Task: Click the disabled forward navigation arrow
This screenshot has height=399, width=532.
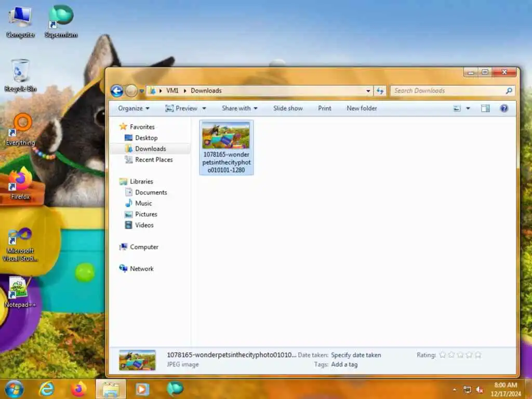Action: [131, 90]
